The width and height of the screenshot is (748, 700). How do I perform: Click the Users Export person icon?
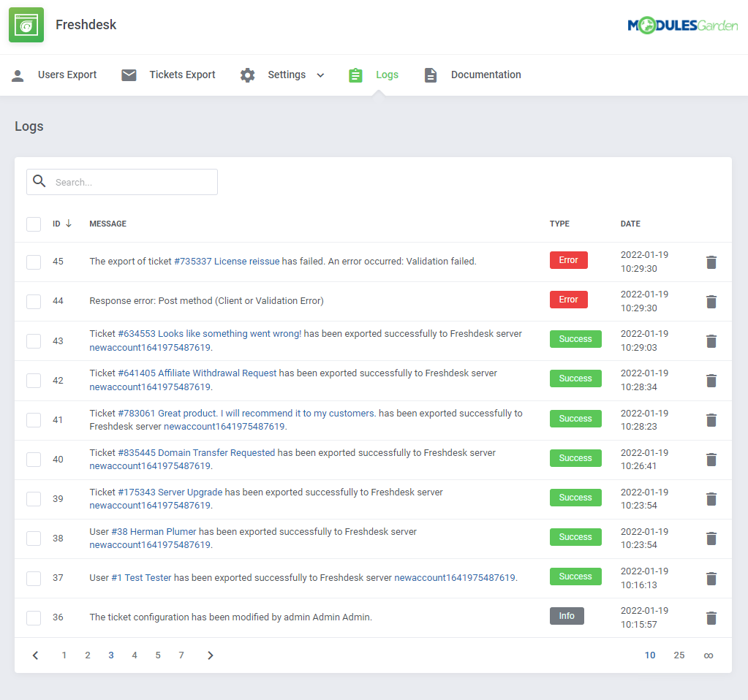(18, 75)
